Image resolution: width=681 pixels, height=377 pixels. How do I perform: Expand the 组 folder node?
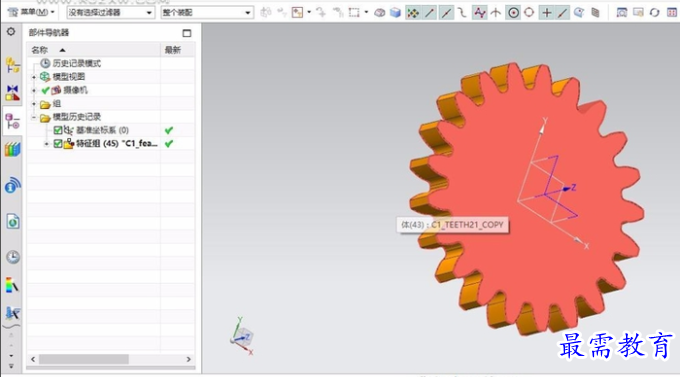[x=34, y=104]
